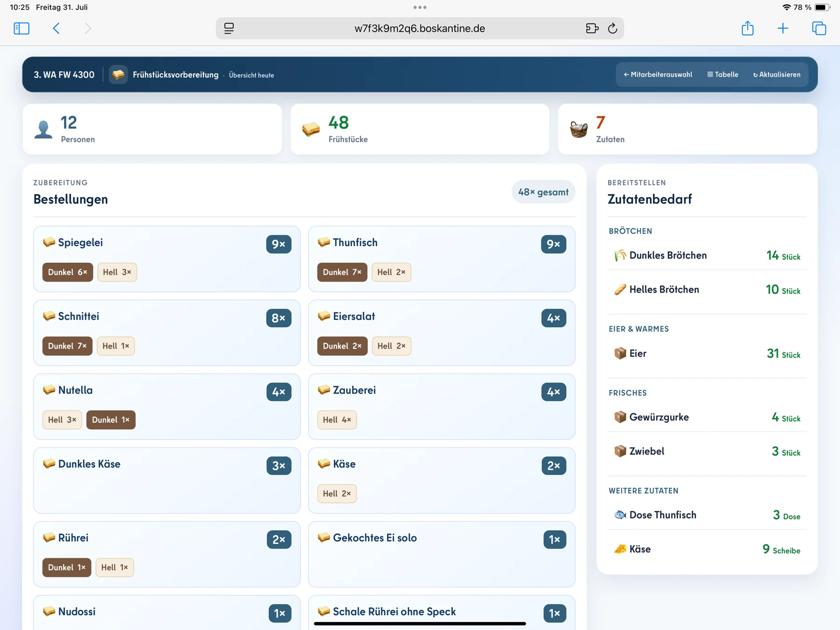This screenshot has width=840, height=630.
Task: Click the Rührei Dunkel 1× chip
Action: [x=67, y=567]
